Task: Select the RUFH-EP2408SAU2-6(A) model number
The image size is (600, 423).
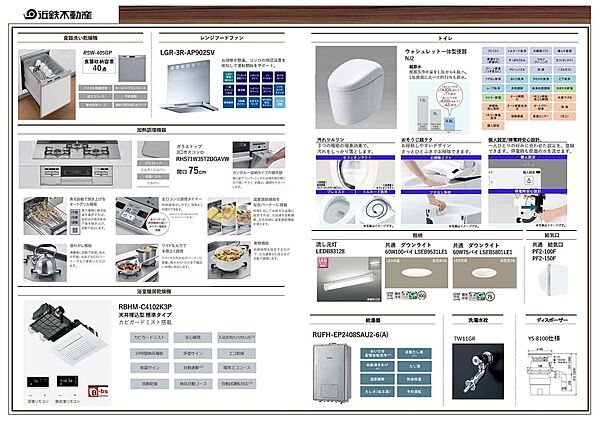Action: point(350,335)
